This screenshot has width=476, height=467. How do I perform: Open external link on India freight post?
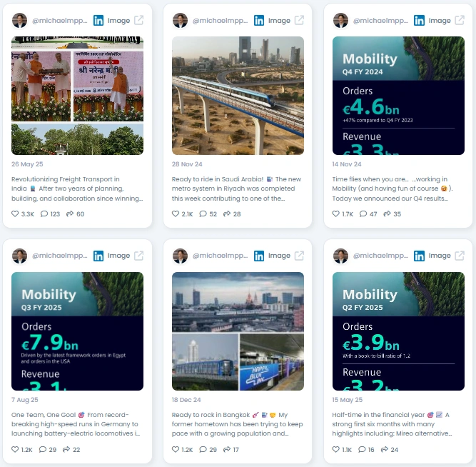pos(138,21)
